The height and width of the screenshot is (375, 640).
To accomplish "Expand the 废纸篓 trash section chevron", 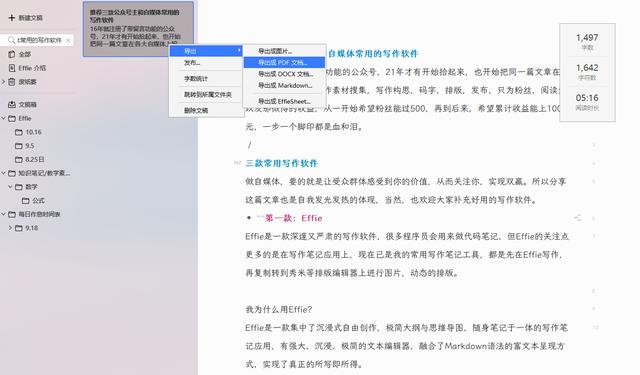I will [x=3, y=82].
